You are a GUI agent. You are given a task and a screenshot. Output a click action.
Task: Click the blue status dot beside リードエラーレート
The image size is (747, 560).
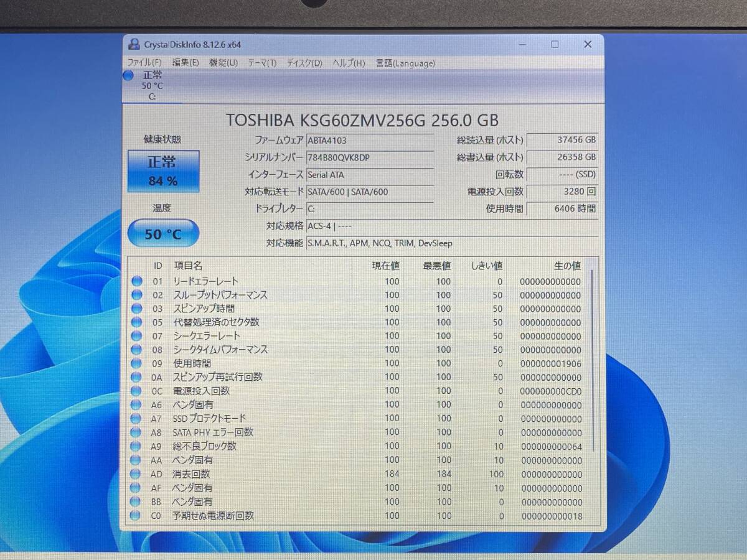click(x=137, y=281)
